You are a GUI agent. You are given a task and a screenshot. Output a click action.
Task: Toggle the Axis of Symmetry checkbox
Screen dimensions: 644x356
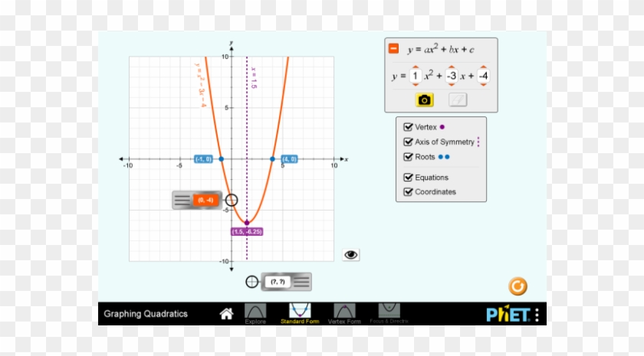(x=408, y=142)
